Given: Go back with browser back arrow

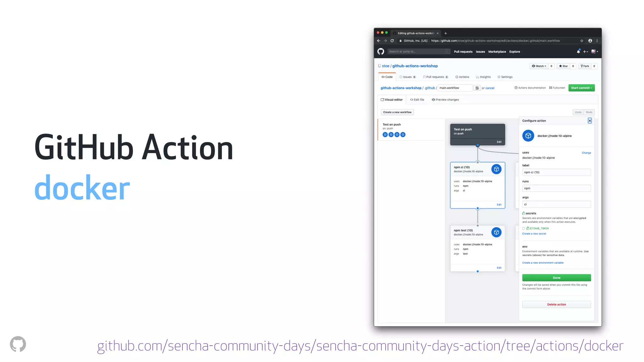Looking at the screenshot, I should tap(379, 41).
